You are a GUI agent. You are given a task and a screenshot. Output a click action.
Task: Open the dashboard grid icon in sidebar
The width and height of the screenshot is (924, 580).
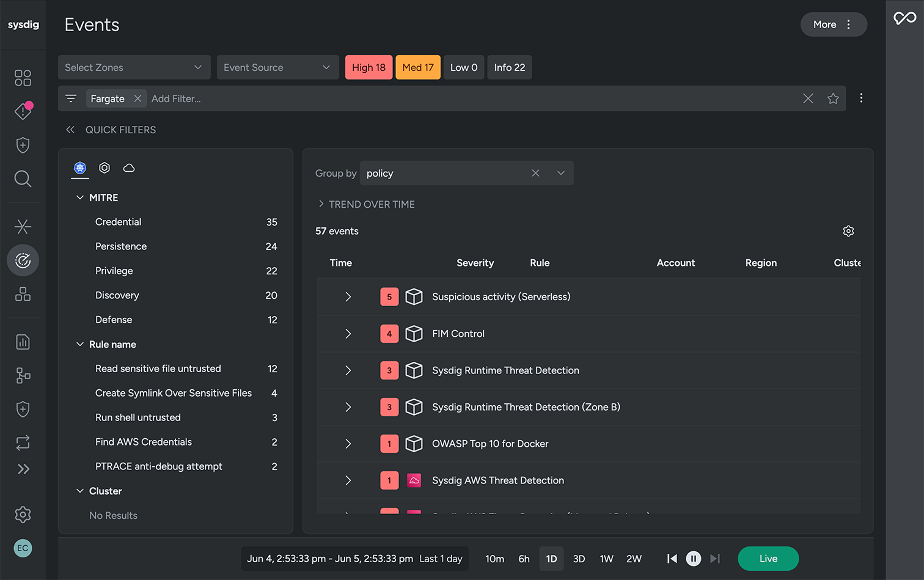(23, 78)
